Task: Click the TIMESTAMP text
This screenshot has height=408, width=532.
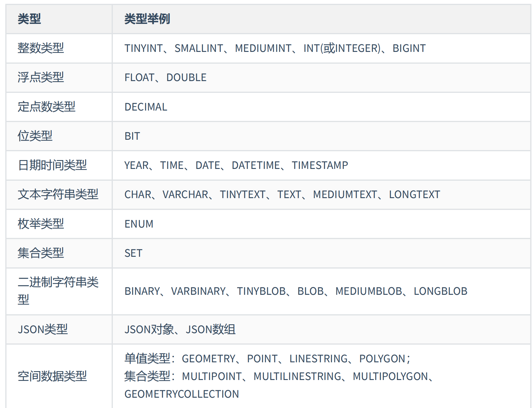Action: click(320, 165)
